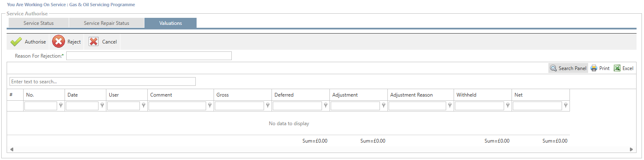This screenshot has width=644, height=160.
Task: Sort by the Date column header
Action: 85,95
